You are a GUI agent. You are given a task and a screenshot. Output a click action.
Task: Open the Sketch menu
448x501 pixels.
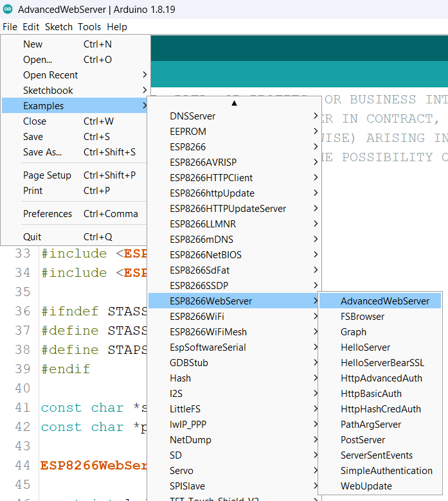click(x=58, y=27)
